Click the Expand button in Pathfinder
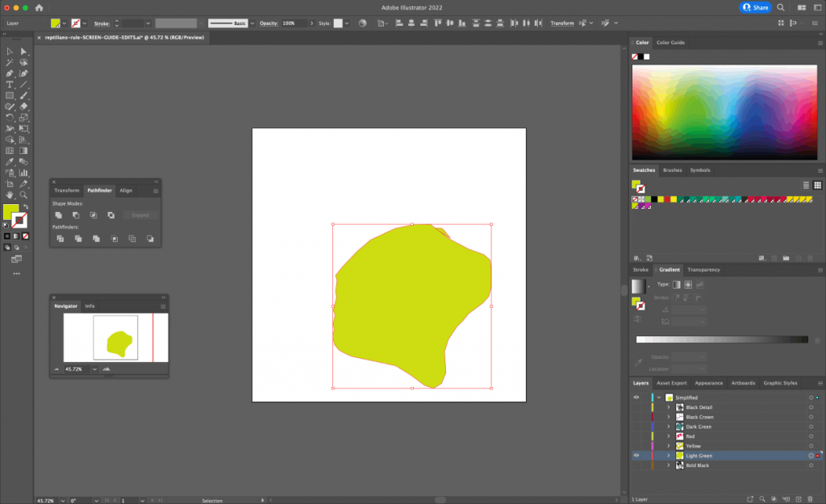The image size is (826, 504). 140,215
